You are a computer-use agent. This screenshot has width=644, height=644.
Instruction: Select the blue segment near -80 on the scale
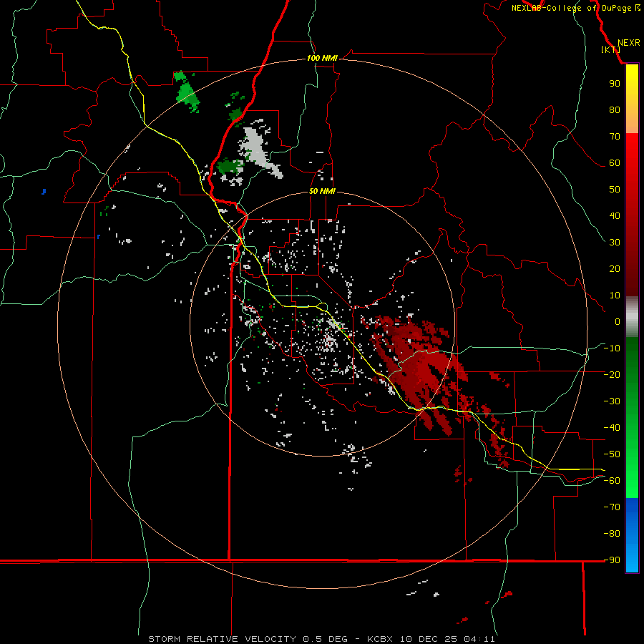pyautogui.click(x=632, y=534)
